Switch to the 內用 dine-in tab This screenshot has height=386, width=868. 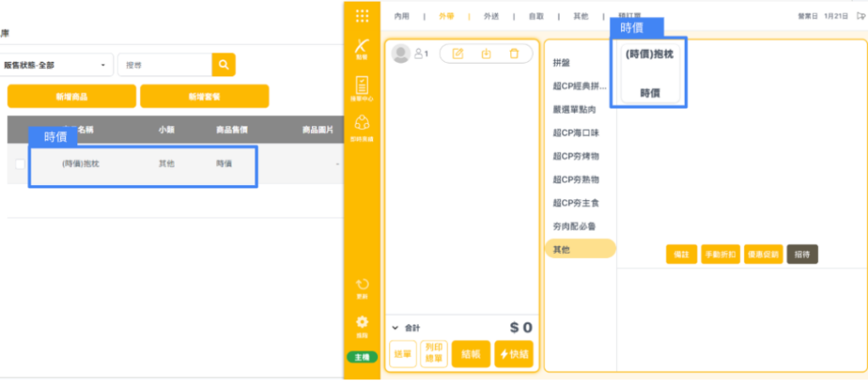(402, 15)
